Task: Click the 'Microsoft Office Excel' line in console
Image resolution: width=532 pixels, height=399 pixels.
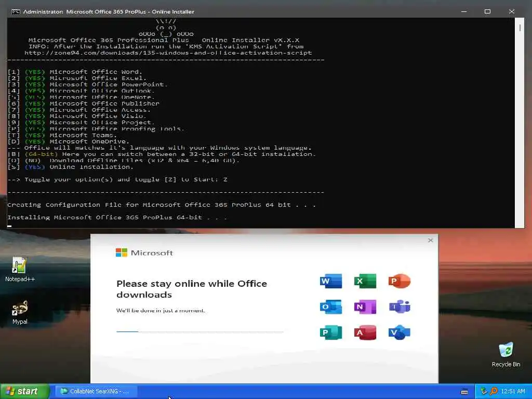Action: [77, 78]
